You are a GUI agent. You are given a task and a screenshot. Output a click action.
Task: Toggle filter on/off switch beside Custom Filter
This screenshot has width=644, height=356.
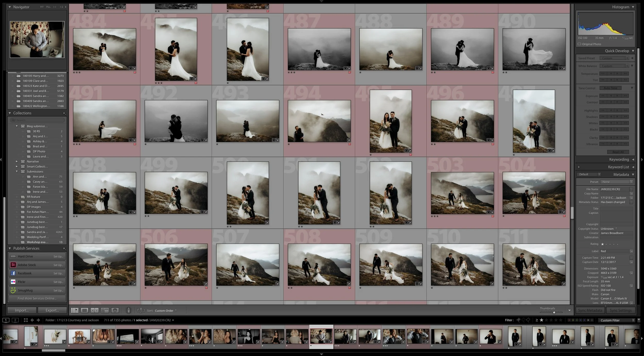pyautogui.click(x=639, y=320)
